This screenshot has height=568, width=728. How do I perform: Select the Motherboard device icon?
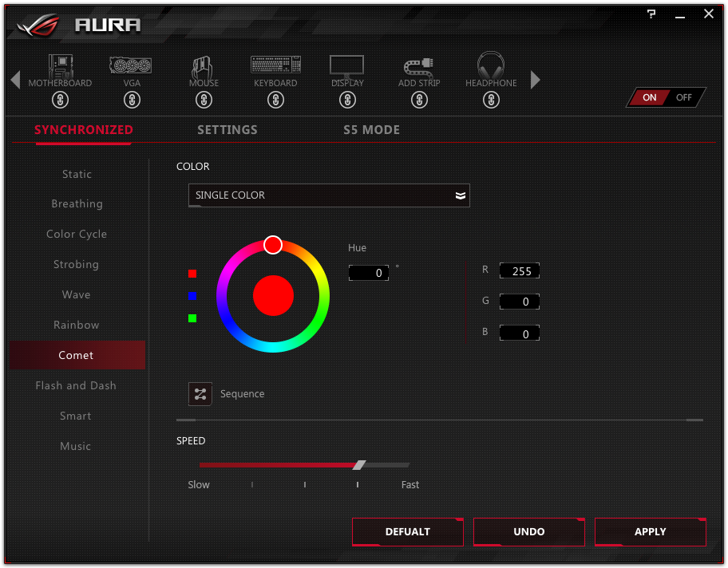click(61, 65)
